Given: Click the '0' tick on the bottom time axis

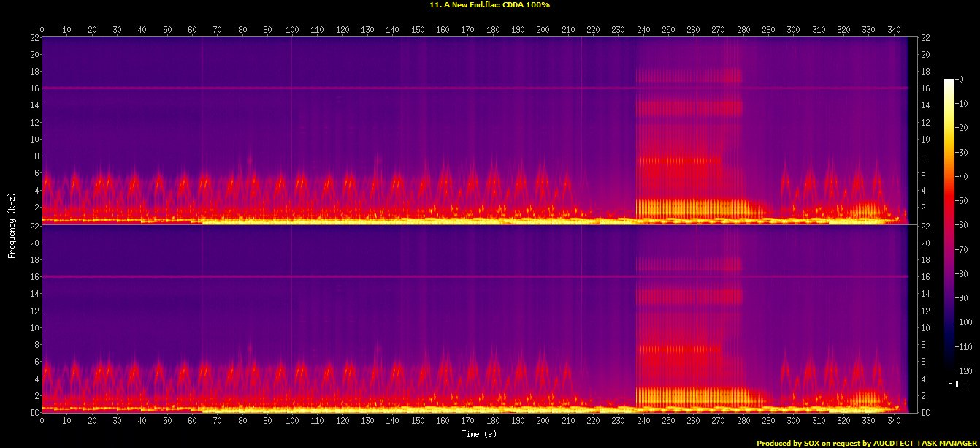Looking at the screenshot, I should coord(42,422).
